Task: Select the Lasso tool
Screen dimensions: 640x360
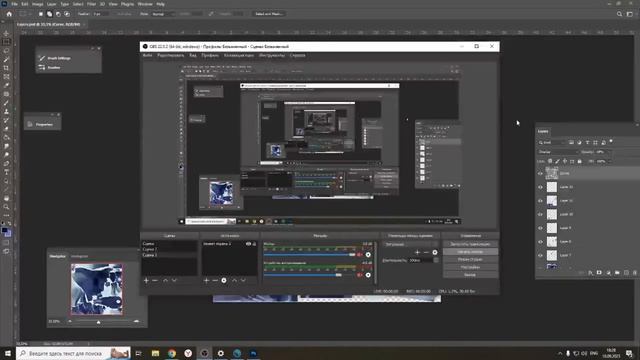Action: [6, 51]
